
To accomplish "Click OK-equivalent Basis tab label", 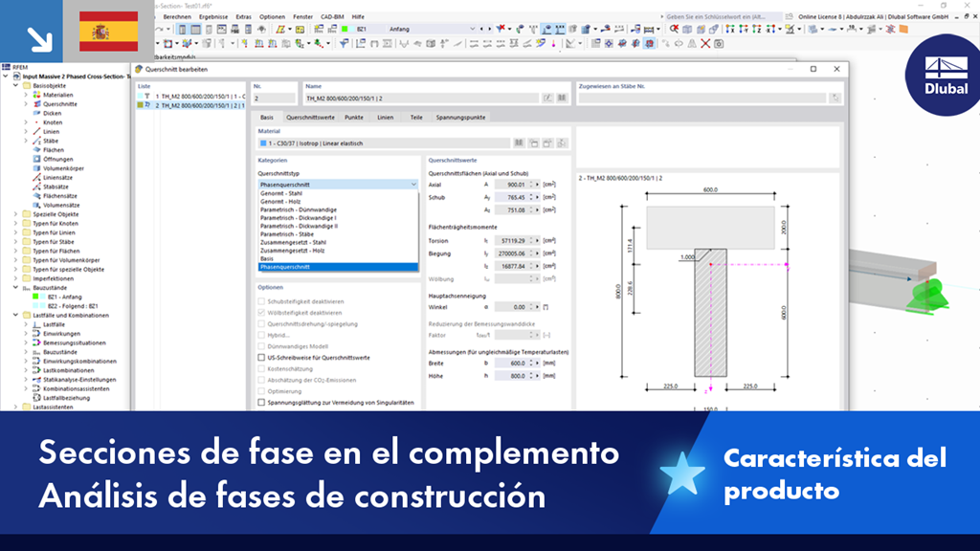I will pyautogui.click(x=266, y=118).
